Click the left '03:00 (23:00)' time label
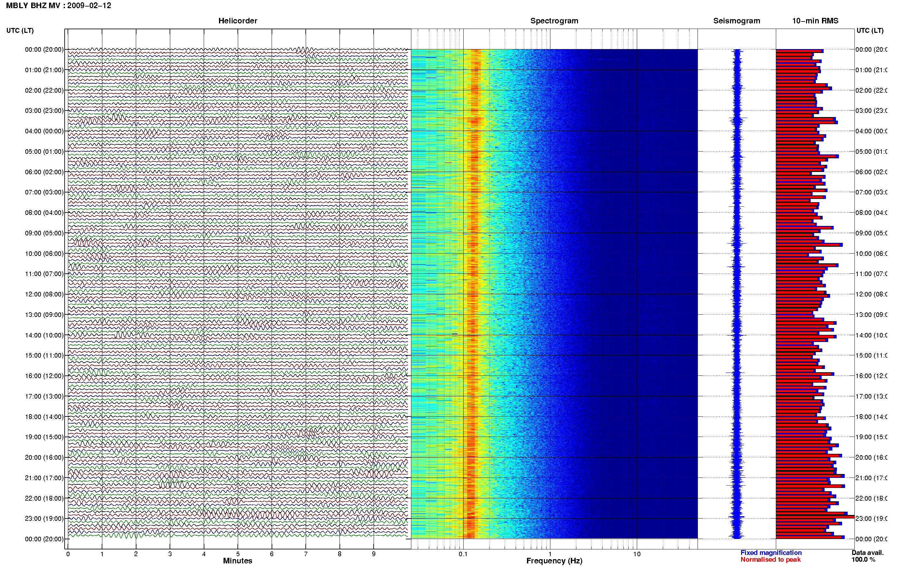924x578 pixels. coord(44,111)
